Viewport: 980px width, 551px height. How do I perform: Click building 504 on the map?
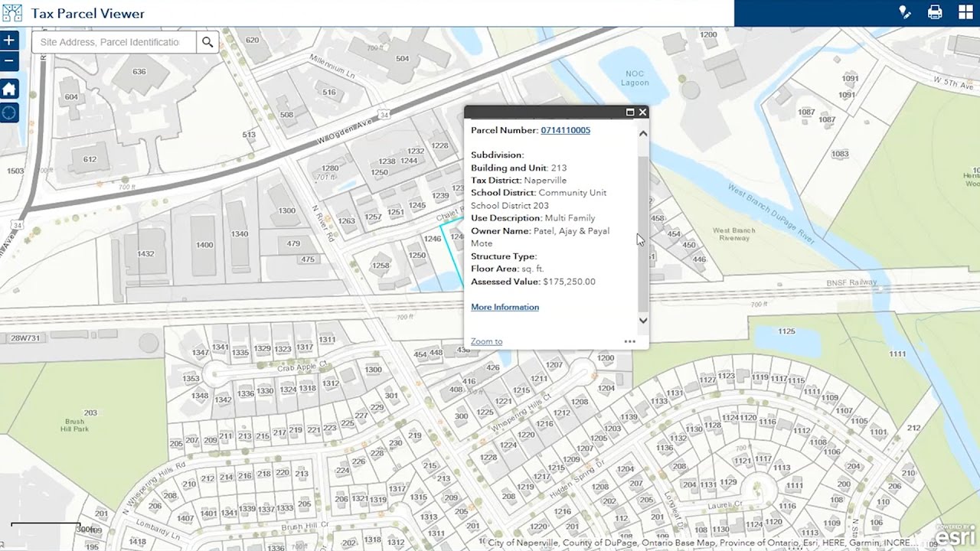pyautogui.click(x=402, y=59)
